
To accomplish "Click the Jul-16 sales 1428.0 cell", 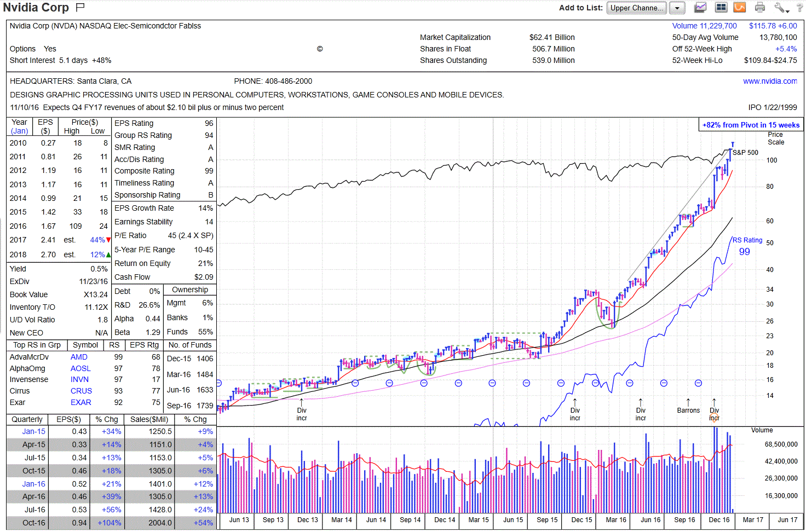I will (x=160, y=510).
